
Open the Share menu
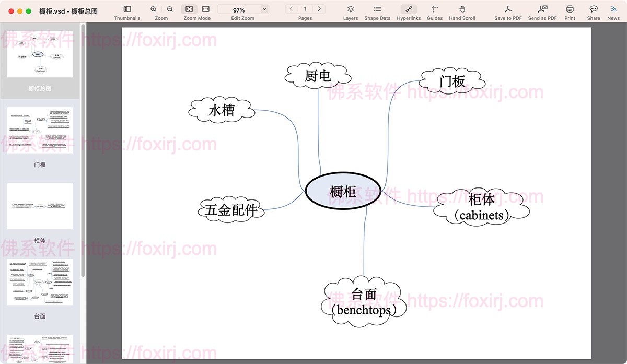[594, 9]
